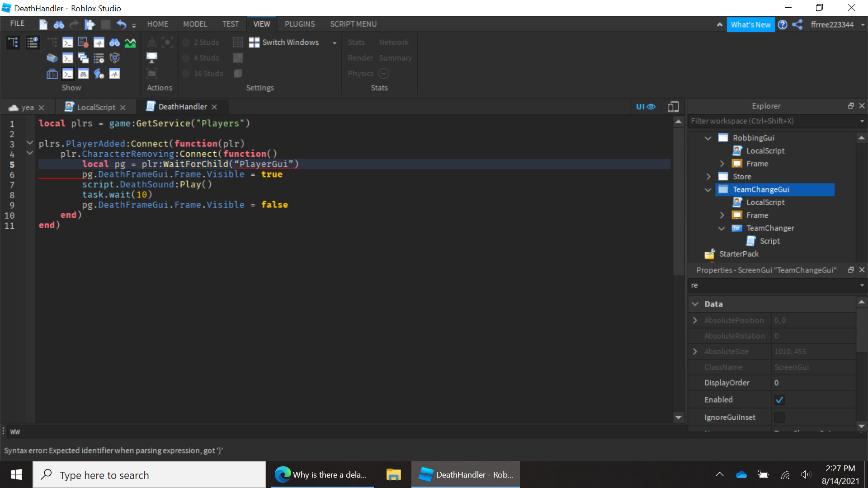This screenshot has height=488, width=868.
Task: Switch to the LocalScript editor tab
Action: [x=95, y=107]
